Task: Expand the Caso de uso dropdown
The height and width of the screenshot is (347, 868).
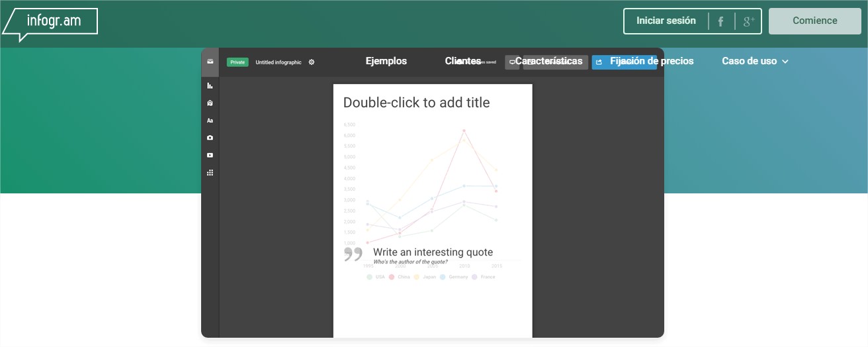Action: pyautogui.click(x=755, y=61)
